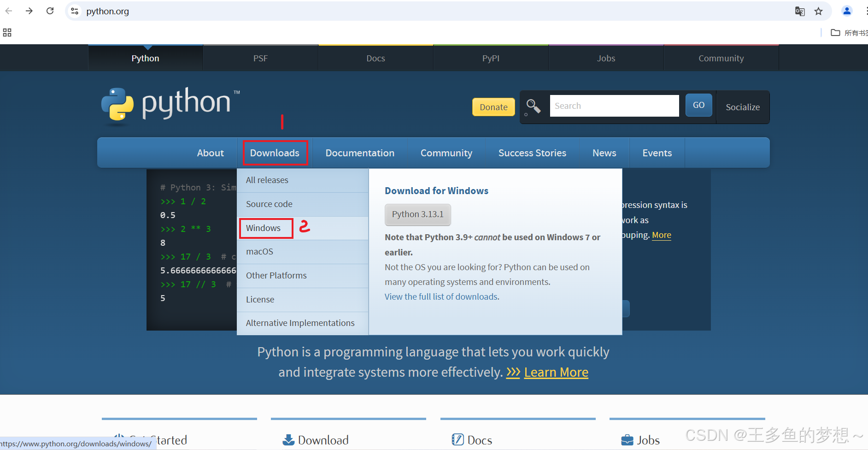Click the address bar URL python.org
The width and height of the screenshot is (868, 450).
(x=108, y=11)
